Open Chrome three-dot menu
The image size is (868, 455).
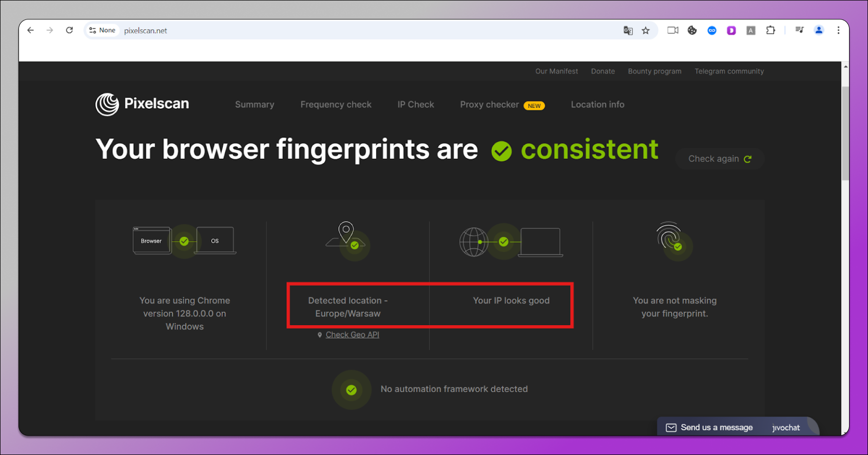point(839,30)
